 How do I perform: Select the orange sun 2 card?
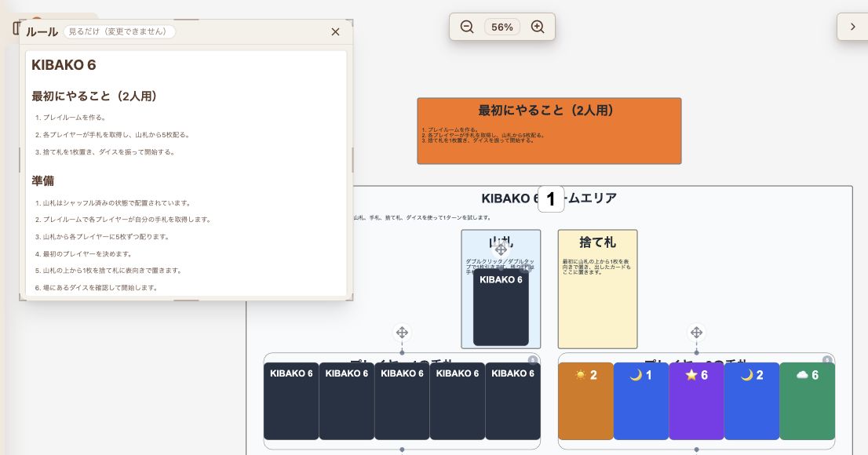pos(585,402)
